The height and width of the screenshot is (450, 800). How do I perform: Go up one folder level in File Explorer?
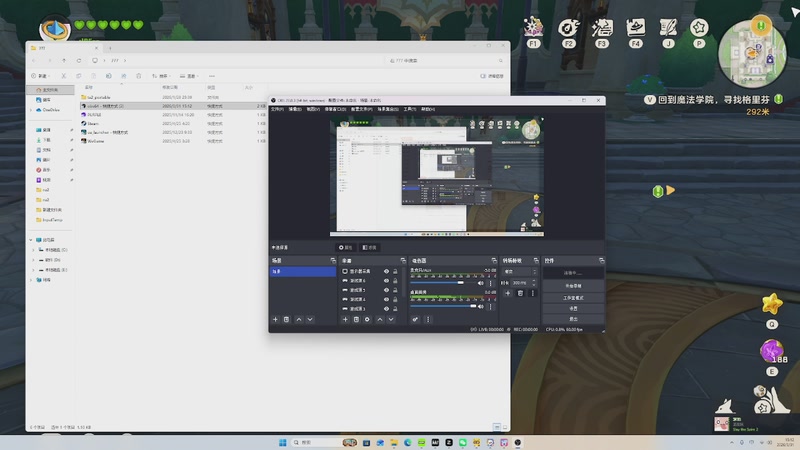coord(64,61)
